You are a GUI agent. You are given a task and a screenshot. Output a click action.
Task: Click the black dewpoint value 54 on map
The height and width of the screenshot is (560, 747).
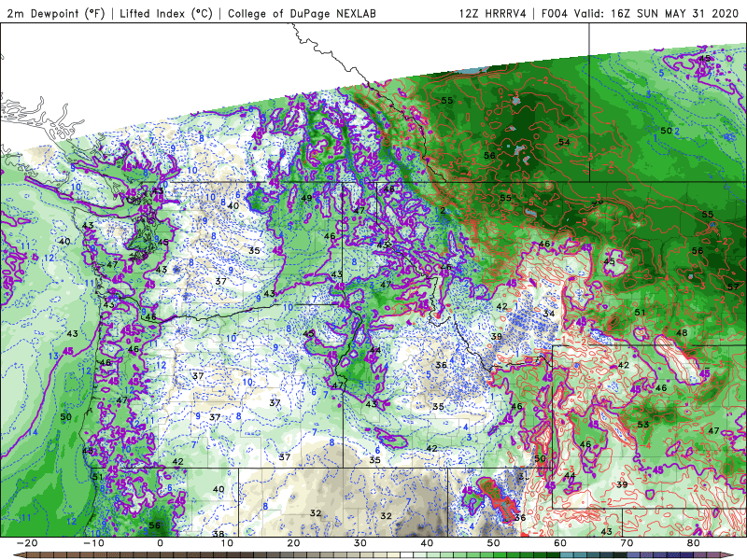point(564,142)
